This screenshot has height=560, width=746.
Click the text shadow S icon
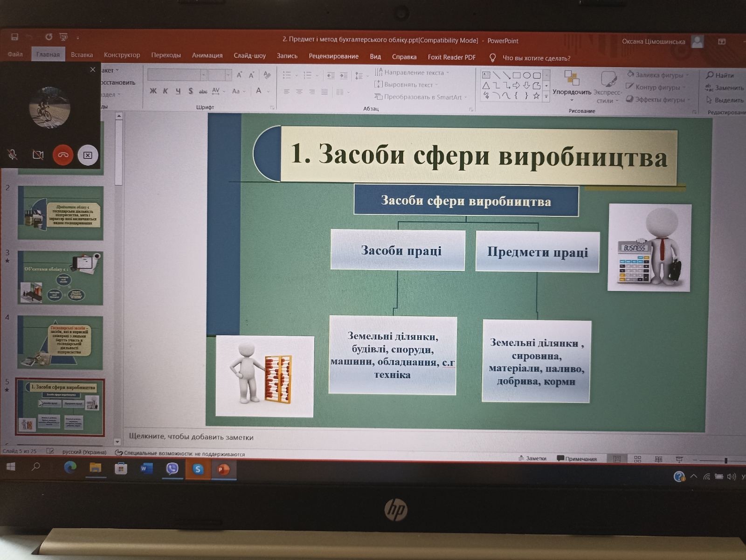190,91
